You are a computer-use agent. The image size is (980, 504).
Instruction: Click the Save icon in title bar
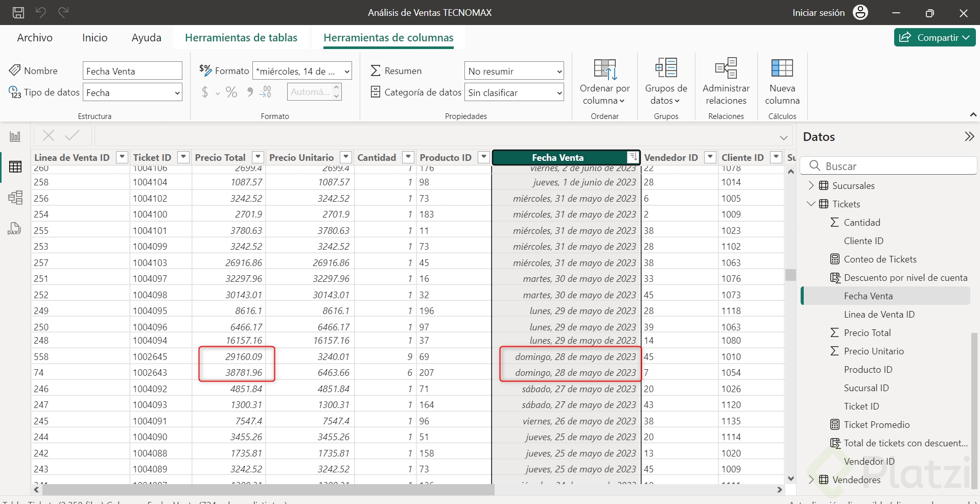click(18, 13)
